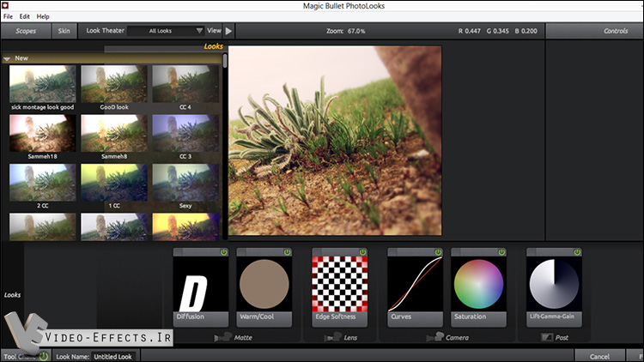
Task: Select the CC 3 look preset
Action: [x=185, y=137]
